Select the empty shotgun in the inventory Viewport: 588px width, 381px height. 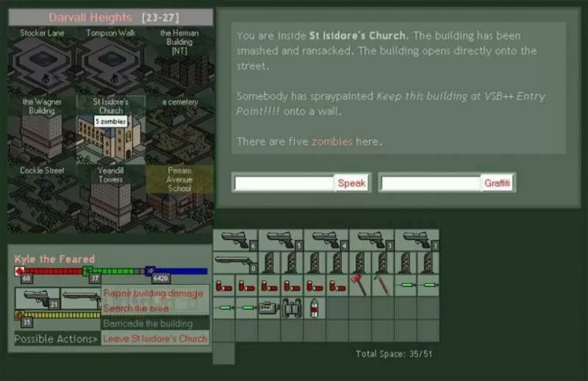tap(235, 263)
